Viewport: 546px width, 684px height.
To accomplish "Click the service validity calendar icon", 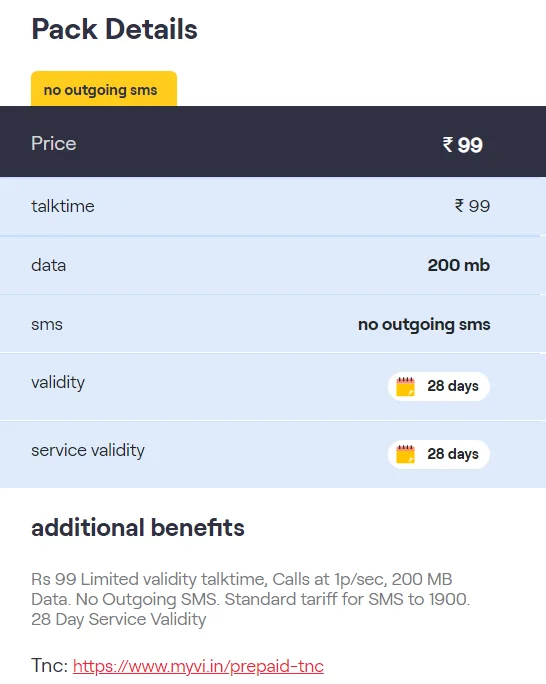I will [x=405, y=454].
